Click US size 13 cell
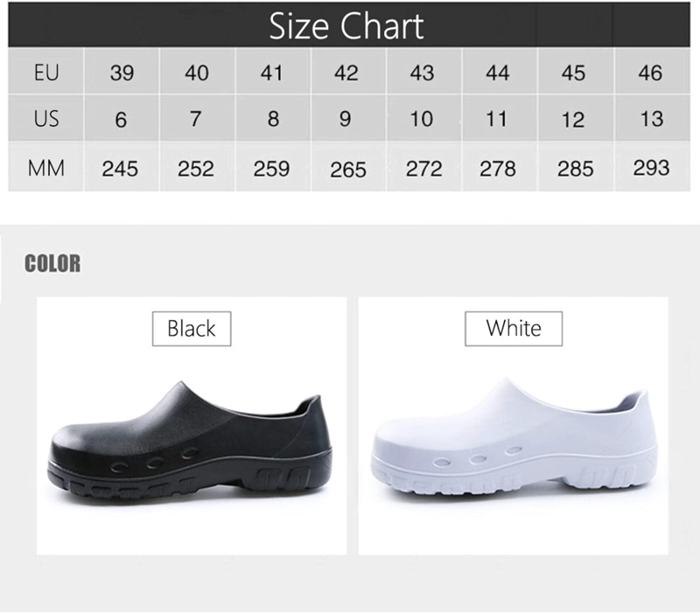This screenshot has height=613, width=700. pyautogui.click(x=652, y=118)
